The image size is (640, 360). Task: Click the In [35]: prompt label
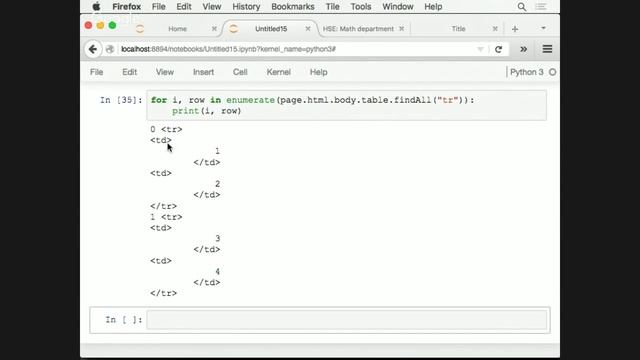coord(121,100)
